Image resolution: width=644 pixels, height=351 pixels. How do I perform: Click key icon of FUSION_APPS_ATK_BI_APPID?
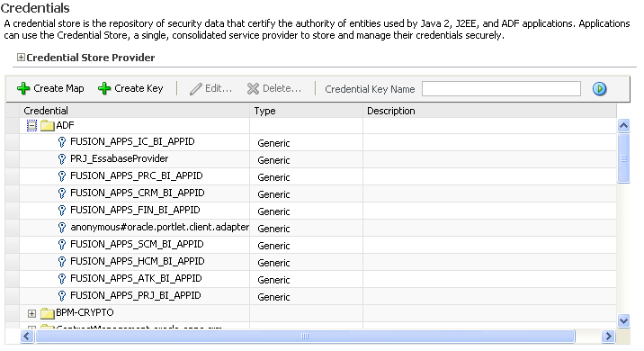coord(62,279)
